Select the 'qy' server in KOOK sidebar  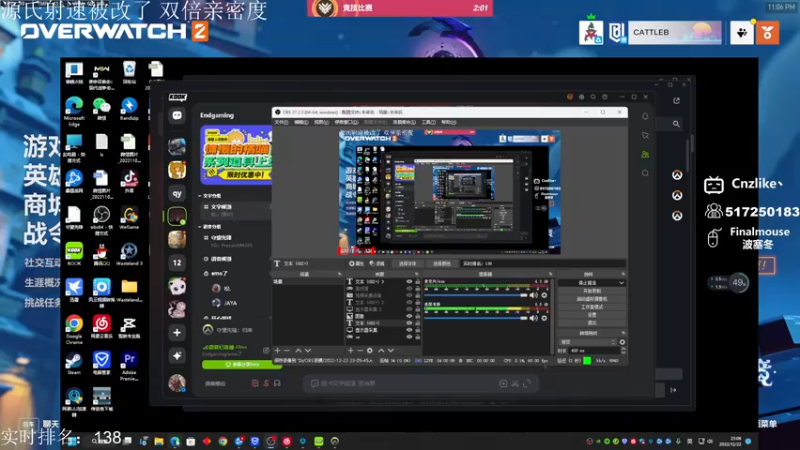coord(177,194)
